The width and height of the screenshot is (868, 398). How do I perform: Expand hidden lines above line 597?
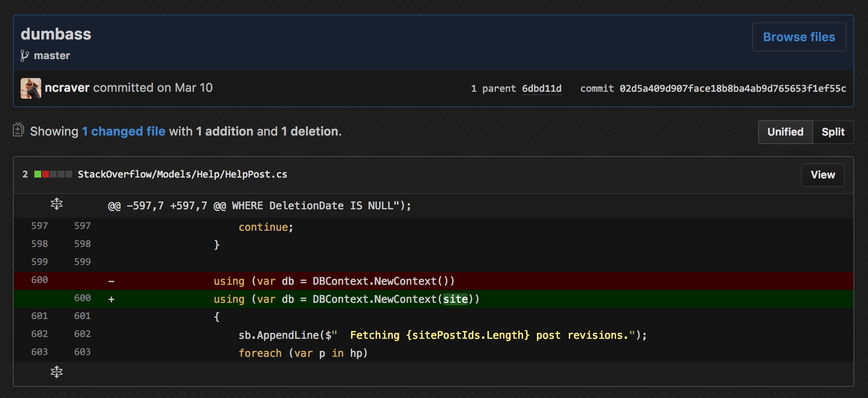click(57, 204)
